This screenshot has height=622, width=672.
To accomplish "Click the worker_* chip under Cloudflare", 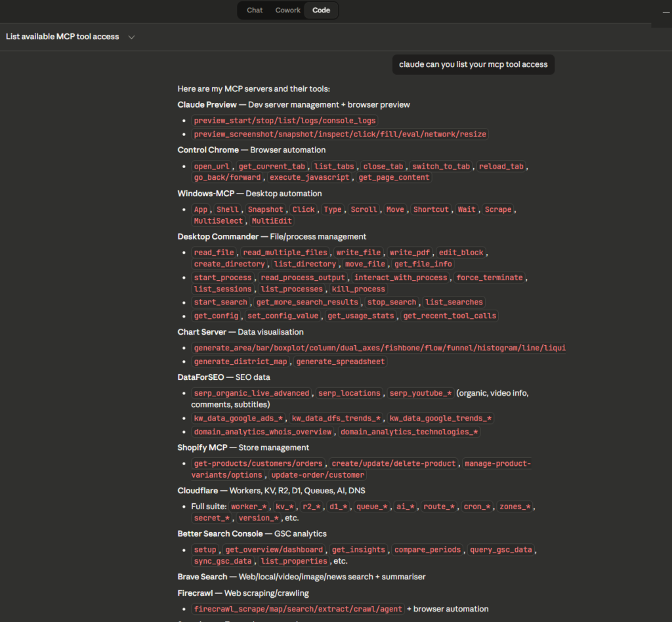I will click(x=249, y=507).
